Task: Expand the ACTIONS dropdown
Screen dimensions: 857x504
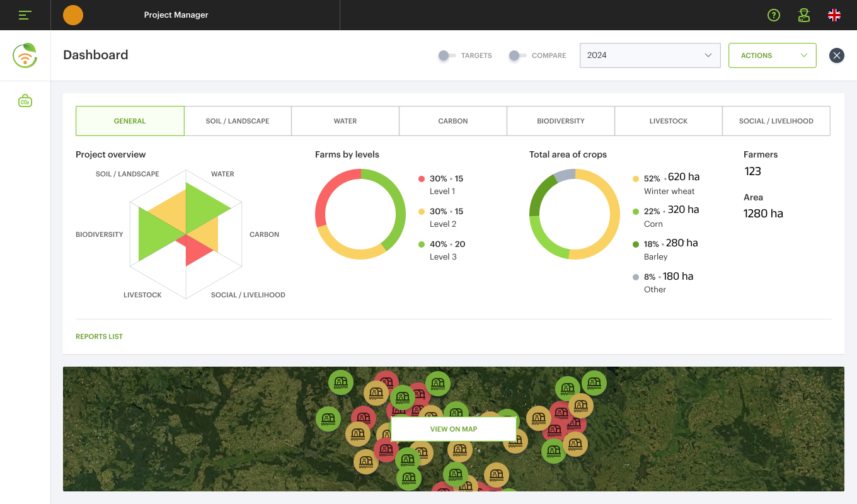Action: point(773,55)
